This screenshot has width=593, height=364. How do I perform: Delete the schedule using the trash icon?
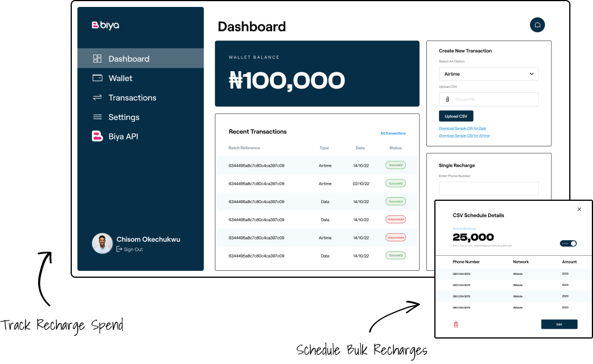(456, 324)
